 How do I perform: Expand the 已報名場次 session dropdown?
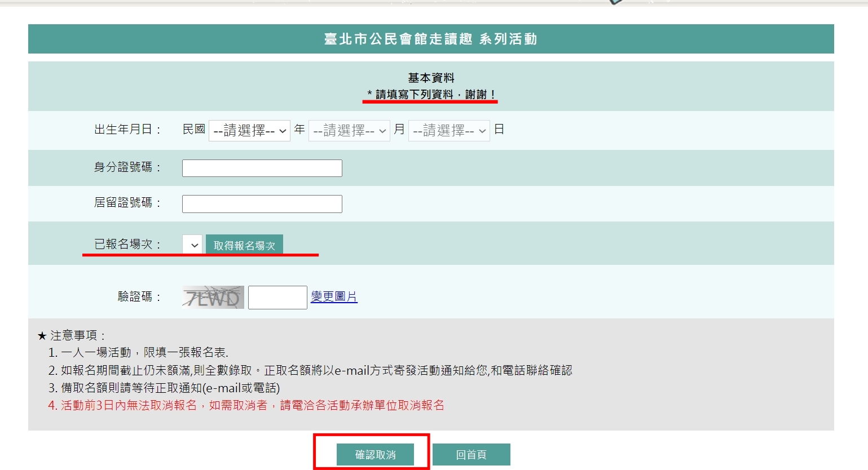pyautogui.click(x=192, y=245)
